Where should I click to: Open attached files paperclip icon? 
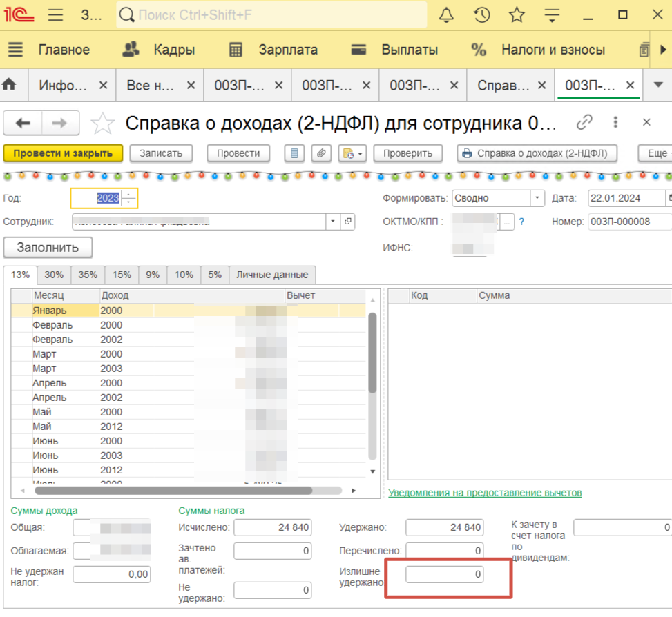tap(321, 153)
